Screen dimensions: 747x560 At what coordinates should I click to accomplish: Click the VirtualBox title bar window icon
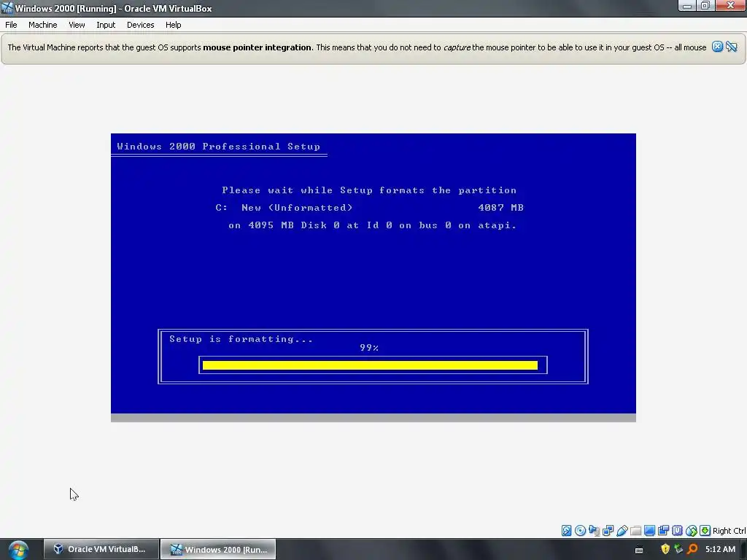[x=7, y=8]
